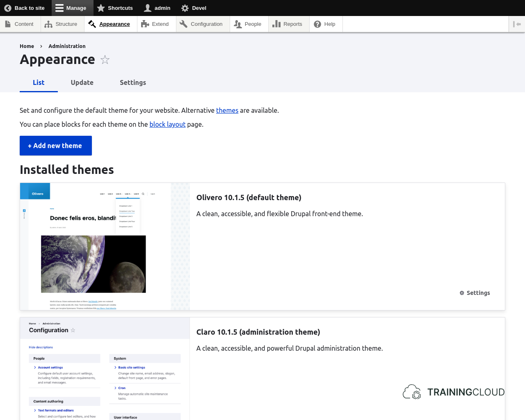Click the Olivero theme description text
The height and width of the screenshot is (420, 525).
(280, 214)
